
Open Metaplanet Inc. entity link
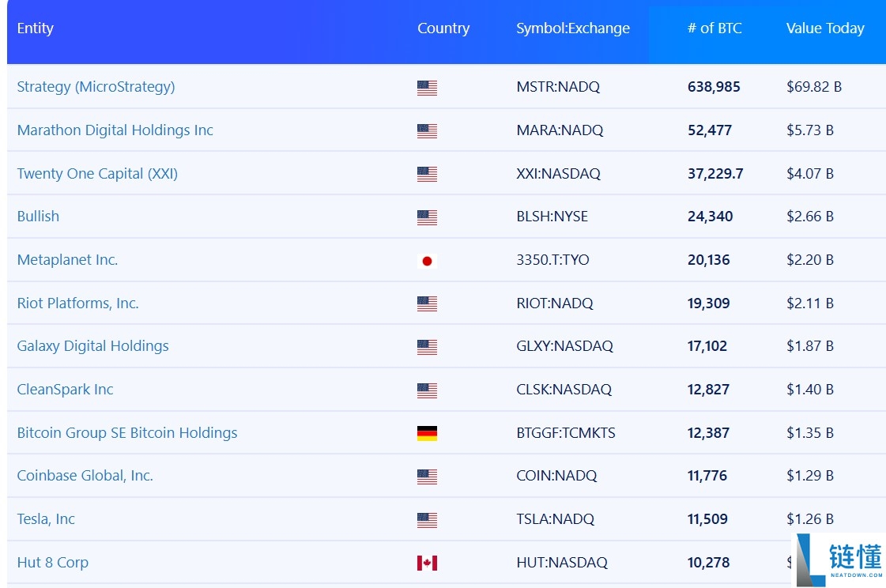point(67,260)
